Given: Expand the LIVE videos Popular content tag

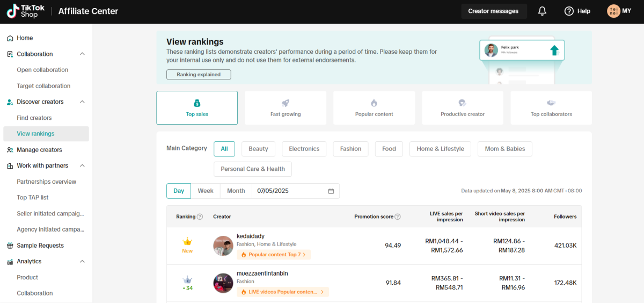Looking at the screenshot, I should tap(283, 292).
